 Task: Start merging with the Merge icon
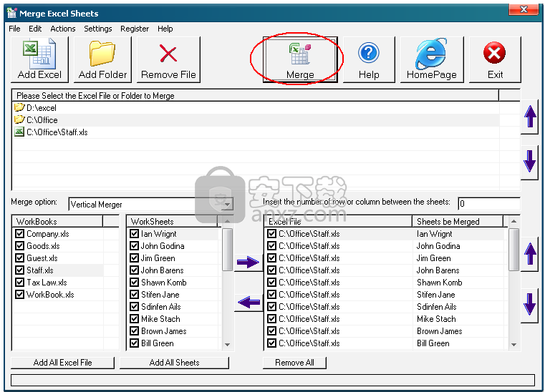300,59
